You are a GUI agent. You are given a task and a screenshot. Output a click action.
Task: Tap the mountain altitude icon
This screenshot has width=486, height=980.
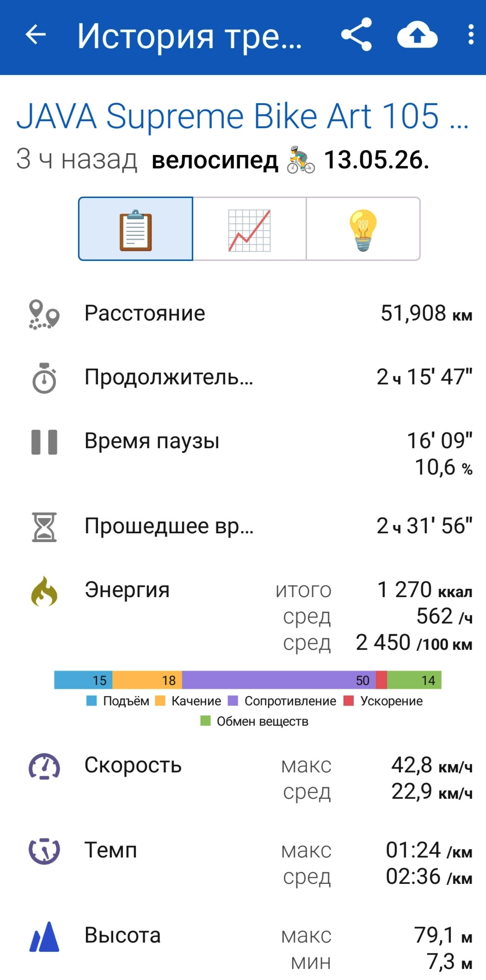coord(44,937)
